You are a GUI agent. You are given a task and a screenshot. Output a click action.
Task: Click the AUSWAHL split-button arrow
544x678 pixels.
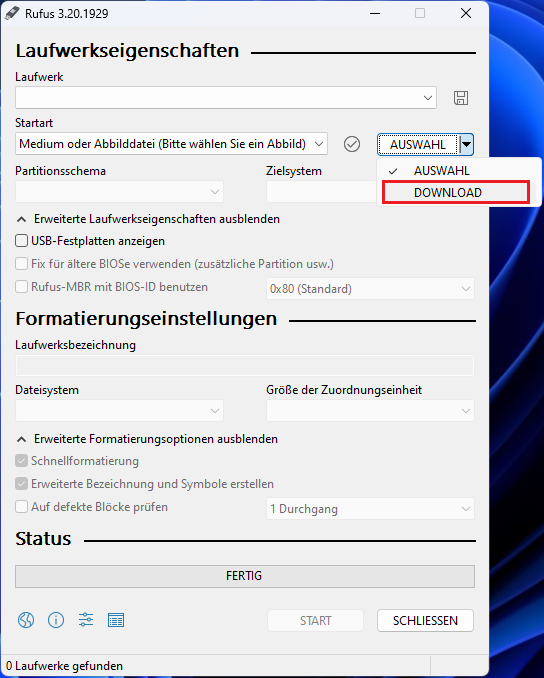(x=466, y=144)
